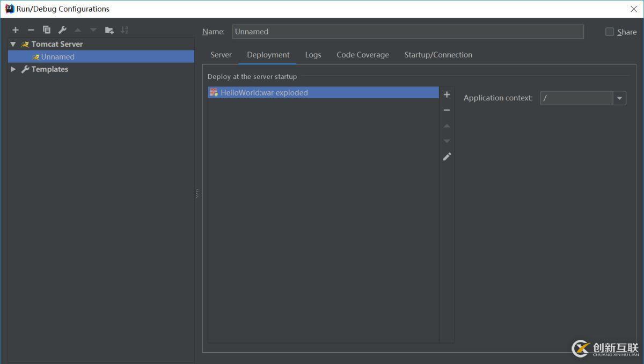Select the Code Coverage tab

362,54
